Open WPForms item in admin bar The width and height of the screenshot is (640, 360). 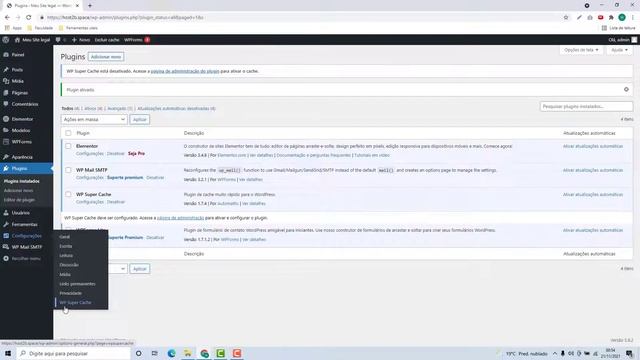coord(137,40)
